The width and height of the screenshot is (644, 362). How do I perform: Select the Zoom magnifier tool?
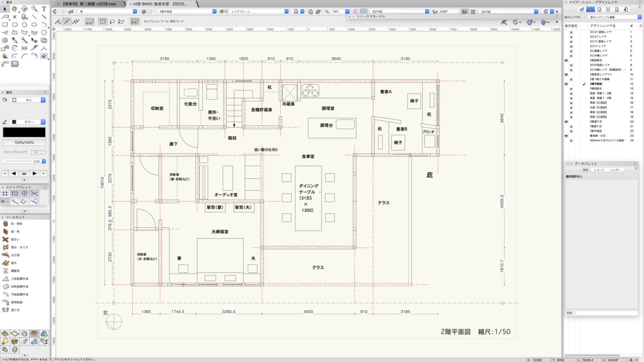tap(35, 9)
